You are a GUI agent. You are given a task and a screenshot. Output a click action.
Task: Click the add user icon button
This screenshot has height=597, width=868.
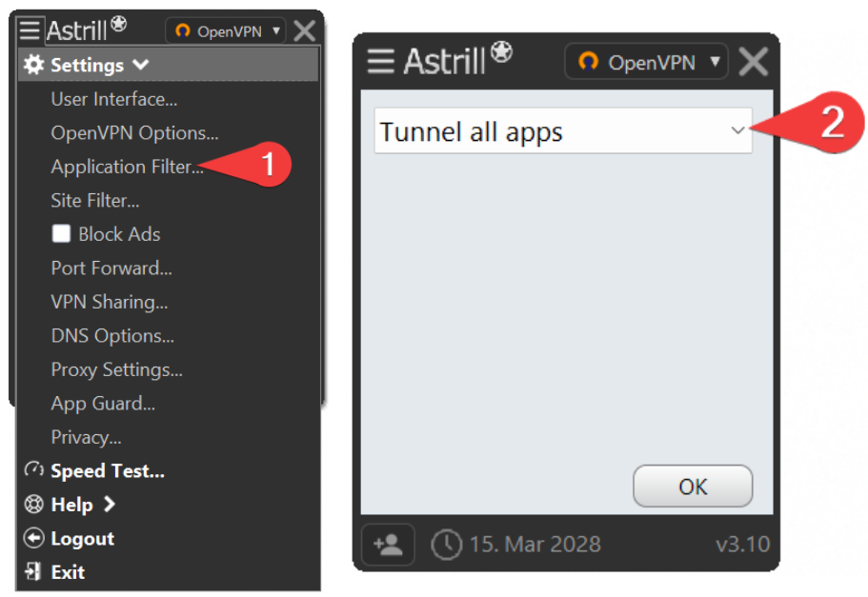(x=388, y=545)
